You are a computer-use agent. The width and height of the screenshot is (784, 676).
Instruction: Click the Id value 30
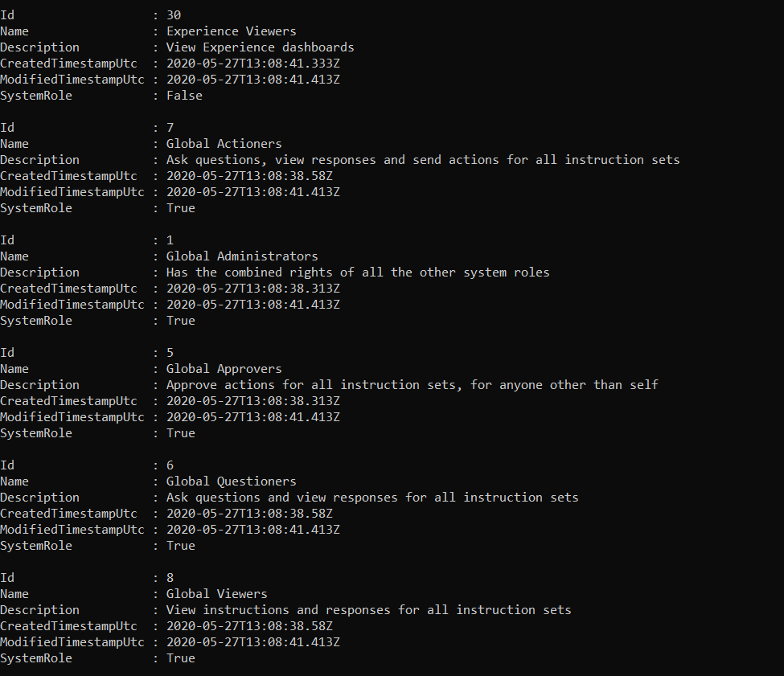pyautogui.click(x=173, y=15)
